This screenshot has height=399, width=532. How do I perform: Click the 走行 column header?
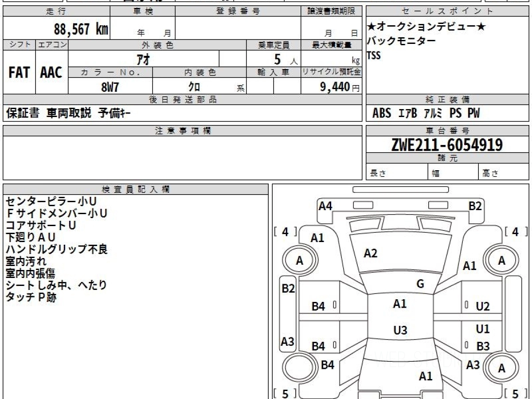coord(56,12)
